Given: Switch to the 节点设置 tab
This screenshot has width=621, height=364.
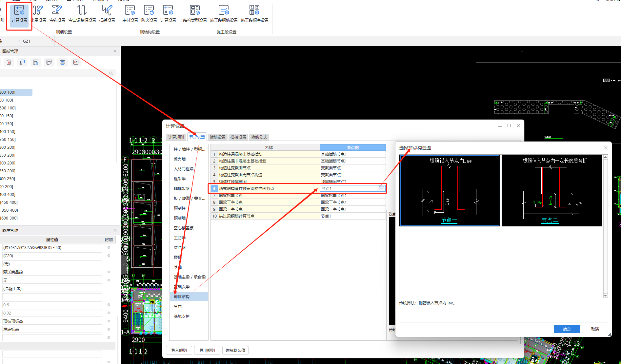Looking at the screenshot, I should 197,137.
